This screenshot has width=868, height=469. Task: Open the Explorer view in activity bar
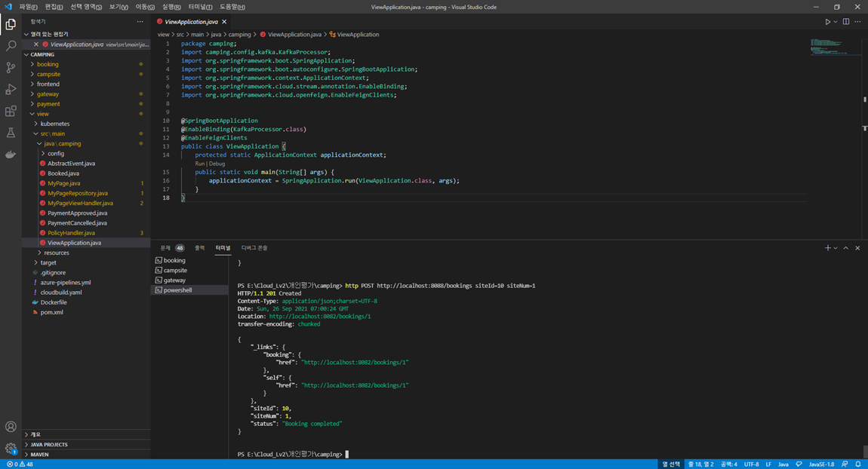point(11,24)
